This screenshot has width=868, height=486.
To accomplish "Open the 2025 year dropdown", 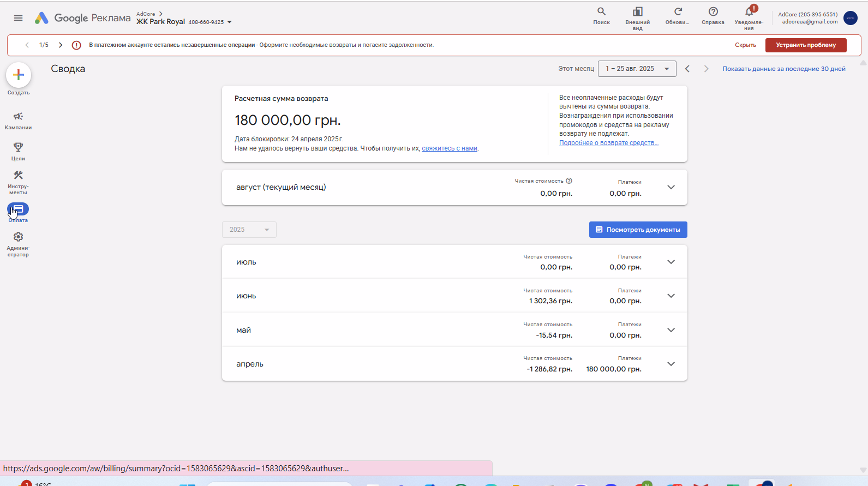I will click(x=249, y=230).
